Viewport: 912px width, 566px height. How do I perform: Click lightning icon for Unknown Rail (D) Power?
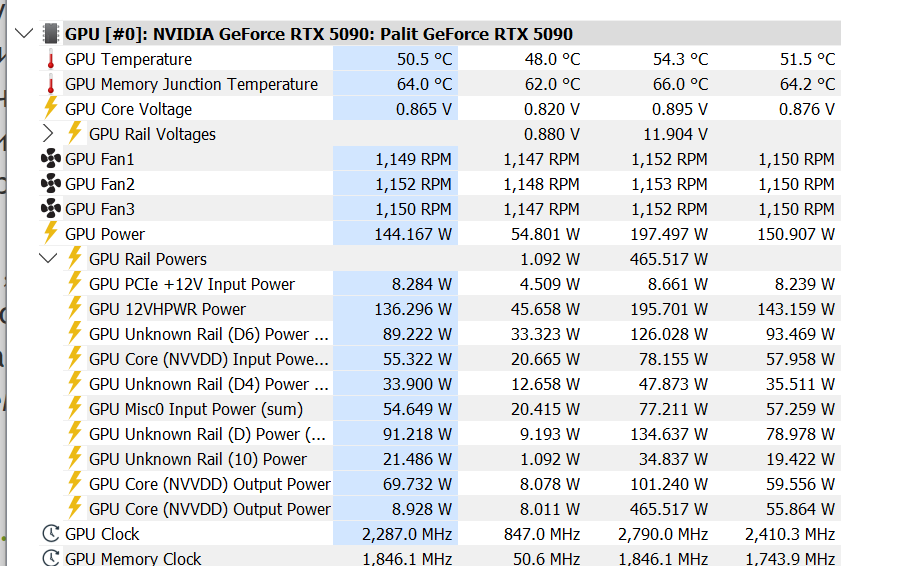74,433
